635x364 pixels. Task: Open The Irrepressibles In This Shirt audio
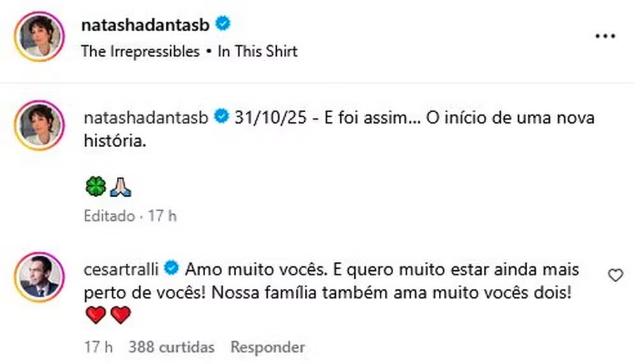(189, 51)
